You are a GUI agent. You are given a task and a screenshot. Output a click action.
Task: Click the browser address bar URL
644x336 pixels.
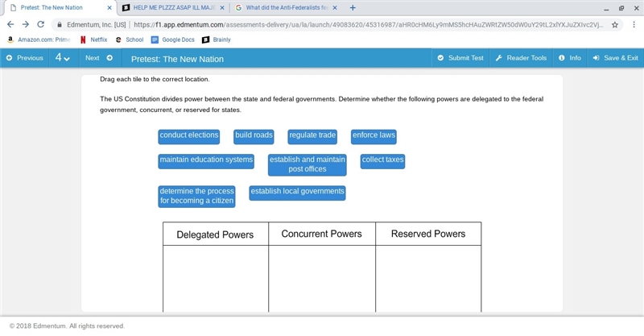369,25
